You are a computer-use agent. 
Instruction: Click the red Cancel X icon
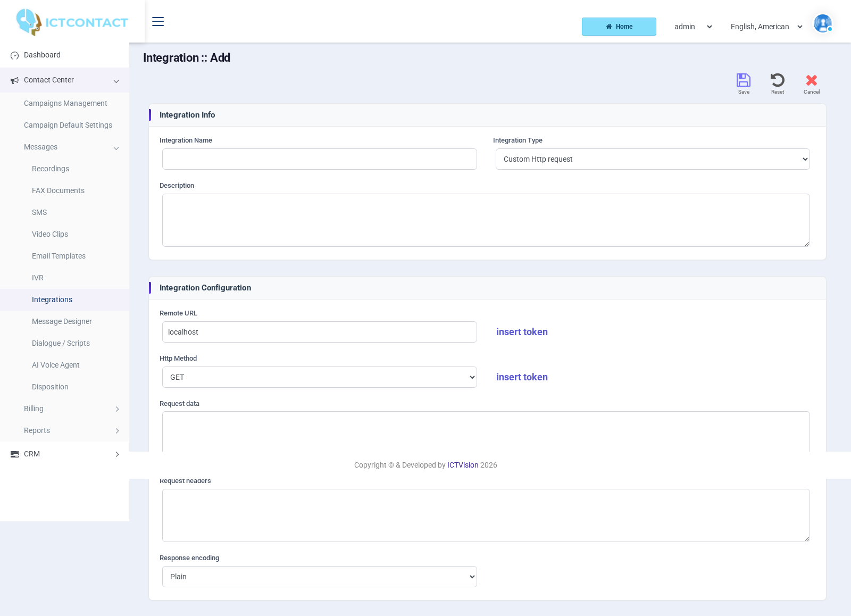(812, 80)
